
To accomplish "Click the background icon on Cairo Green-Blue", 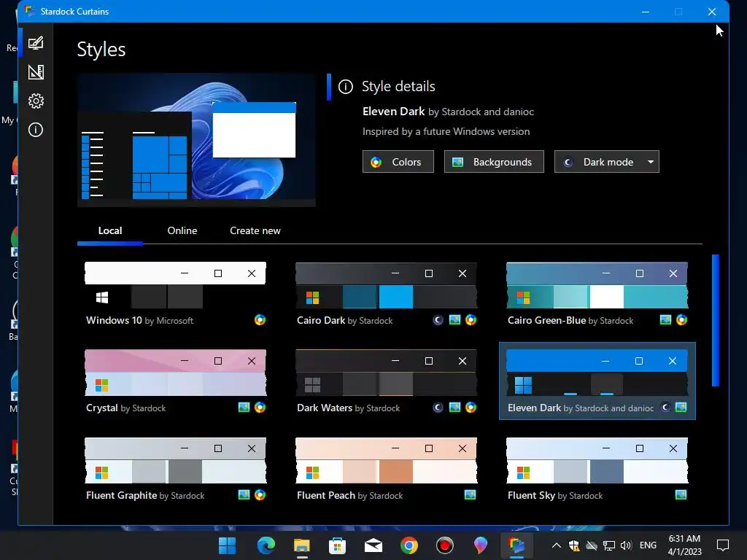I will pyautogui.click(x=665, y=320).
